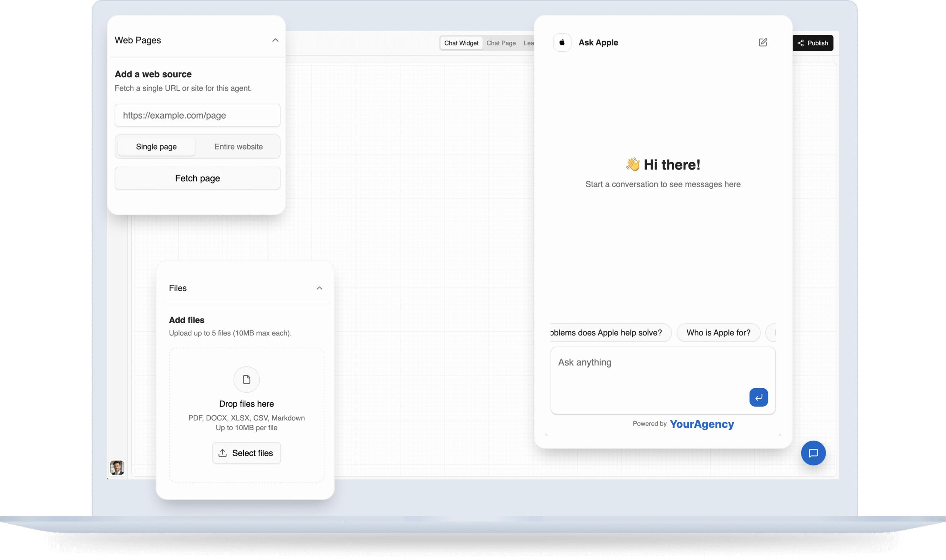Collapse the Files section chevron
946x560 pixels.
[319, 288]
